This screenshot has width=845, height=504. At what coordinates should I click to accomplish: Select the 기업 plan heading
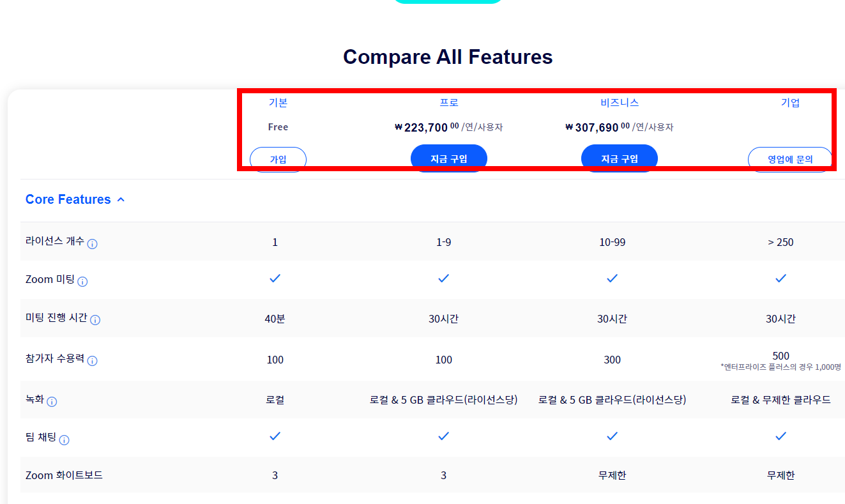point(790,103)
